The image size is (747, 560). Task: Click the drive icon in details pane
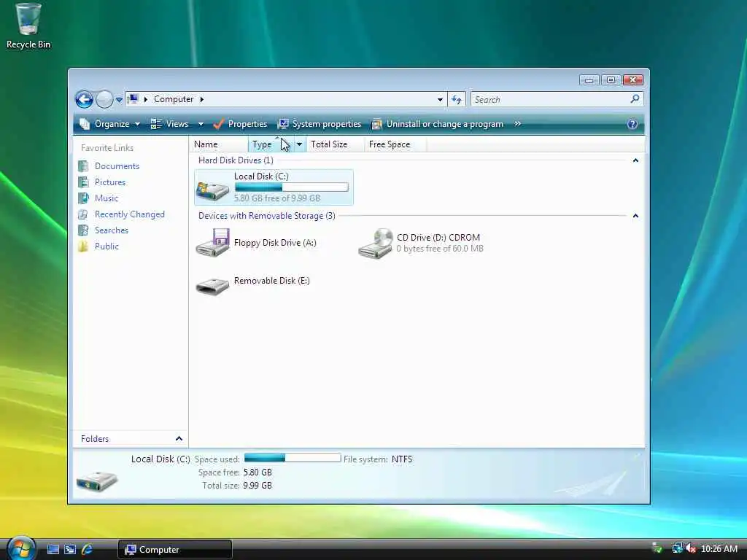click(97, 481)
